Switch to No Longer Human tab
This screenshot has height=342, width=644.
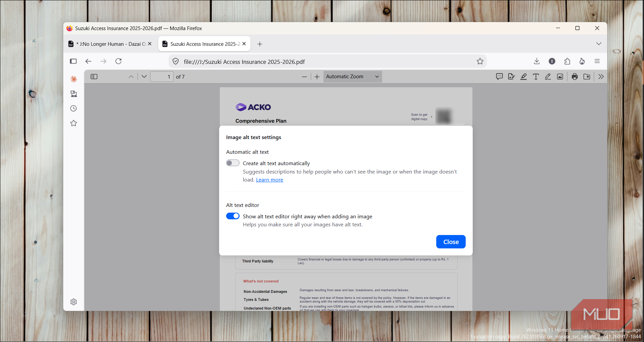[110, 44]
